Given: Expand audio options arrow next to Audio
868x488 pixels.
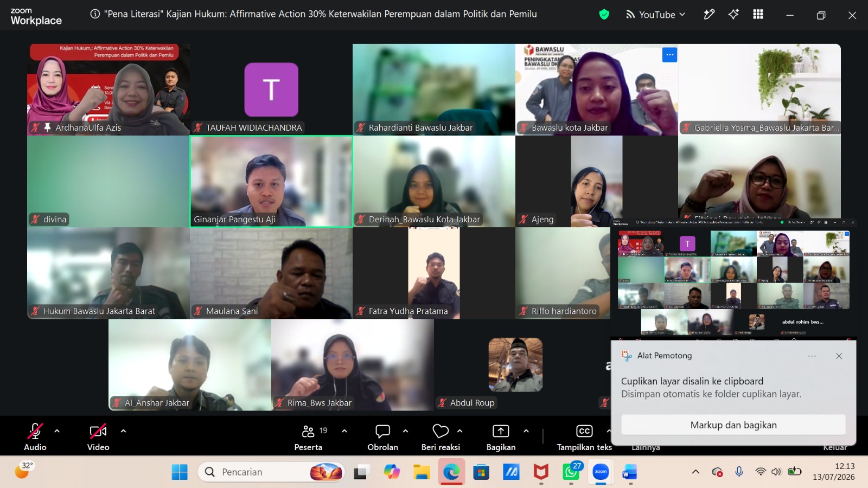Looking at the screenshot, I should 57,431.
